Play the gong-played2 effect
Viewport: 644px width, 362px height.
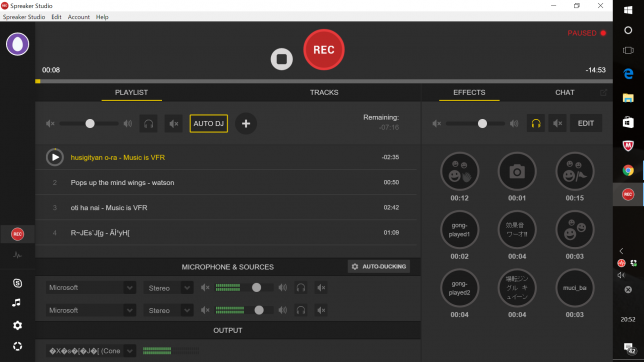(460, 288)
